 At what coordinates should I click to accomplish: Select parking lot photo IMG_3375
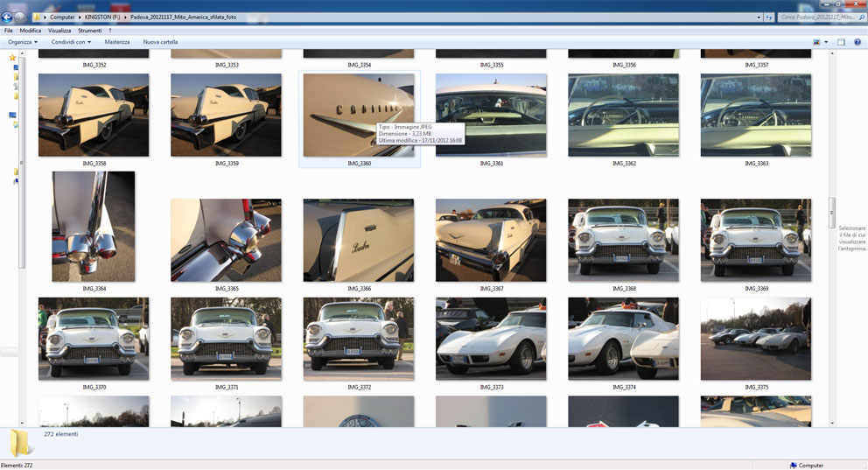pos(756,339)
